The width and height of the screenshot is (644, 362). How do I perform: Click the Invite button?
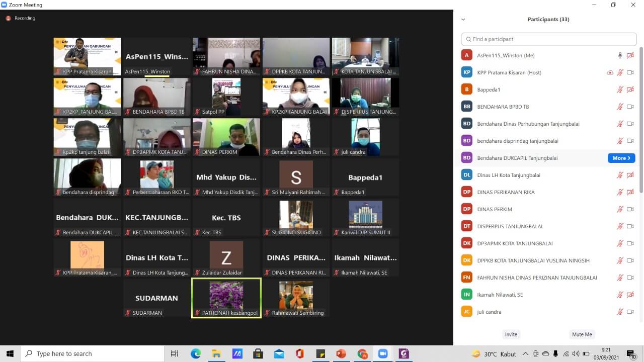tap(511, 334)
